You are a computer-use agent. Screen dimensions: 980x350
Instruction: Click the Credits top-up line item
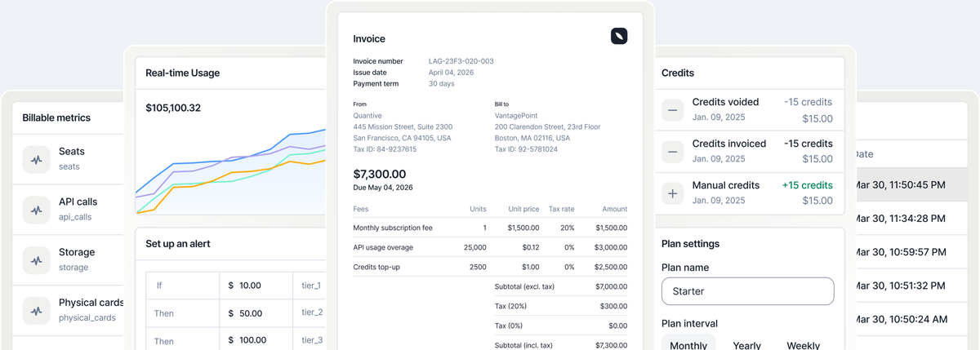[x=490, y=267]
